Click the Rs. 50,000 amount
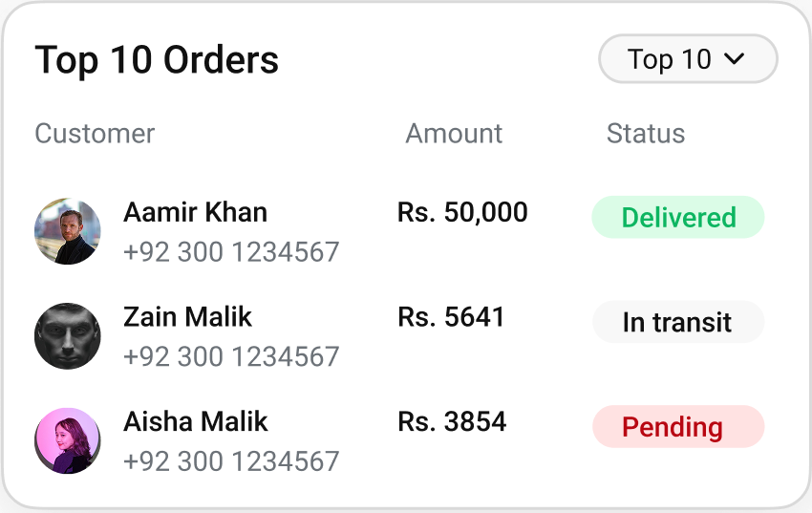This screenshot has width=812, height=513. (x=462, y=212)
